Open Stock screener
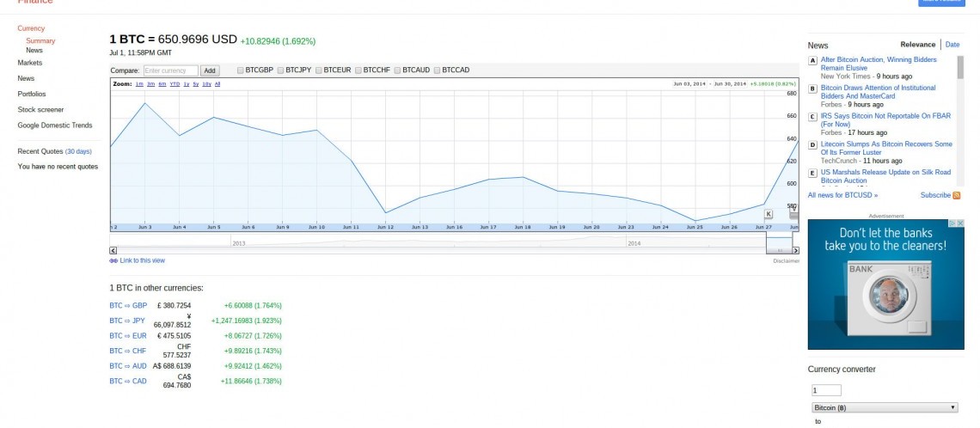This screenshot has height=428, width=980. pyautogui.click(x=40, y=109)
